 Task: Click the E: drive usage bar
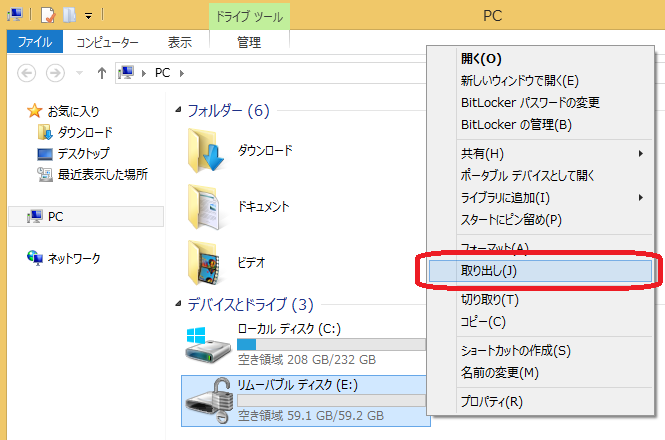click(x=331, y=401)
